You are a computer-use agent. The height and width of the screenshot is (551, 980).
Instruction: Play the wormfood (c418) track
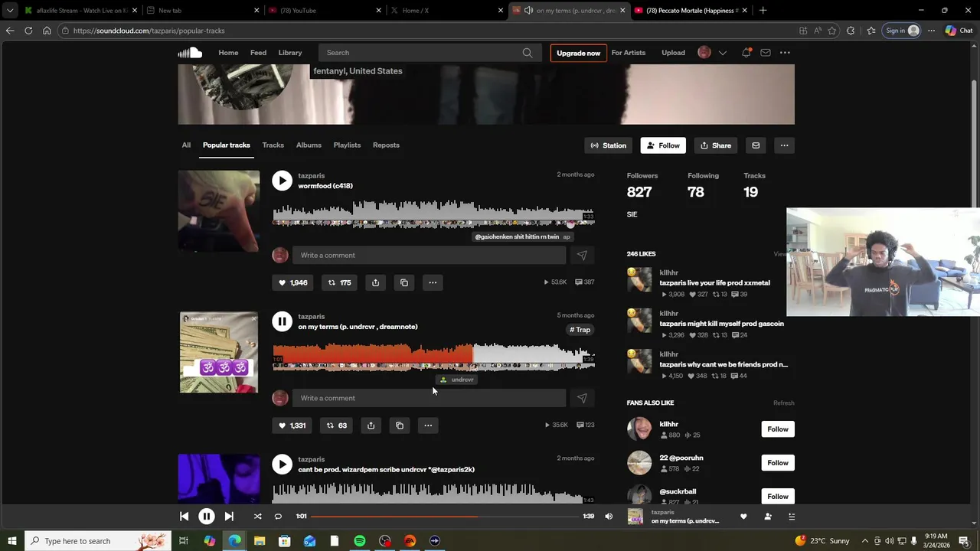pos(283,181)
